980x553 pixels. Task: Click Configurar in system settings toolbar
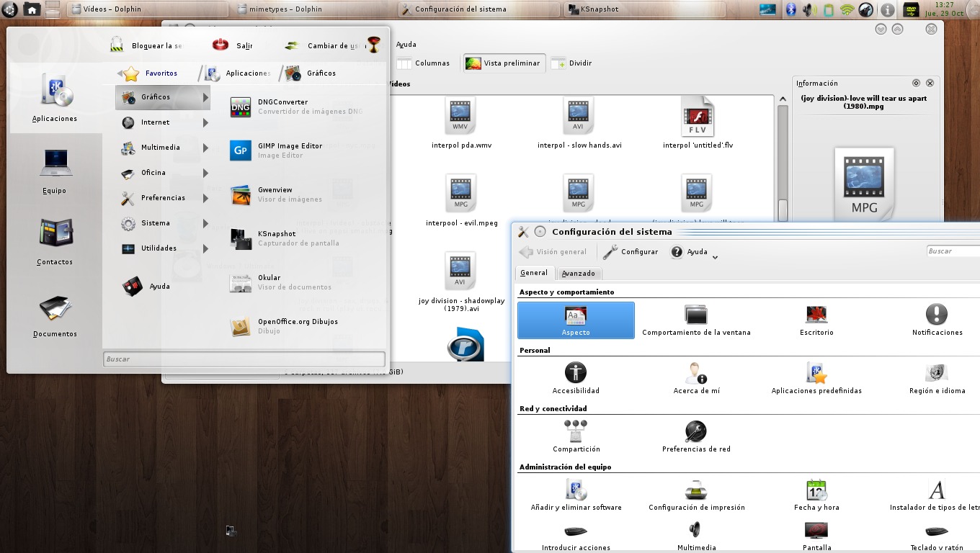pyautogui.click(x=631, y=252)
